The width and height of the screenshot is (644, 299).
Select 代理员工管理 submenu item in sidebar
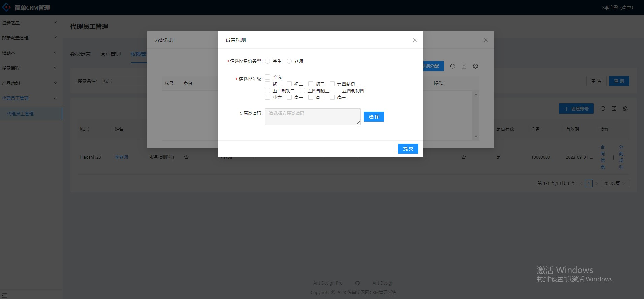21,114
